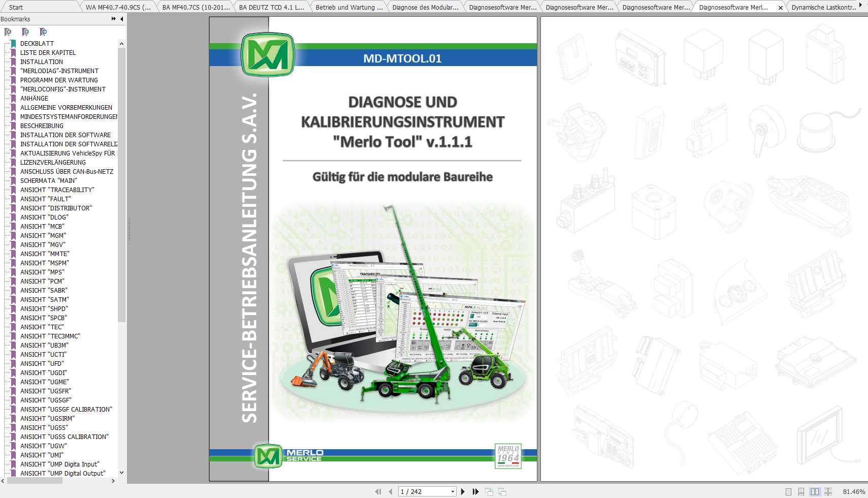The image size is (868, 498).
Task: Click the bookmark icon beside LISTE DER KAPITEL
Action: tap(13, 53)
